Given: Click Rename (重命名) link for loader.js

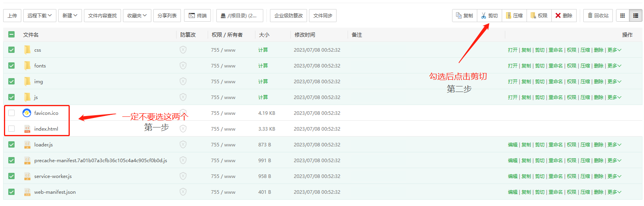Looking at the screenshot, I should (555, 145).
